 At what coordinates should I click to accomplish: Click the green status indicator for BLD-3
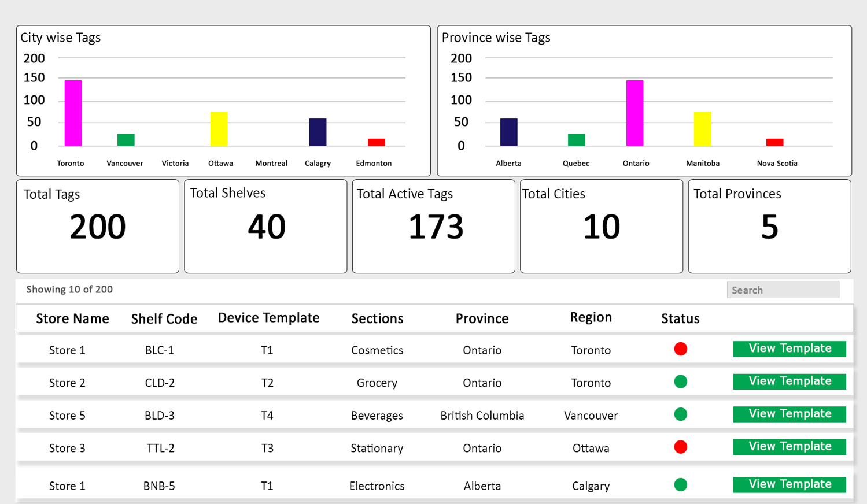coord(680,414)
